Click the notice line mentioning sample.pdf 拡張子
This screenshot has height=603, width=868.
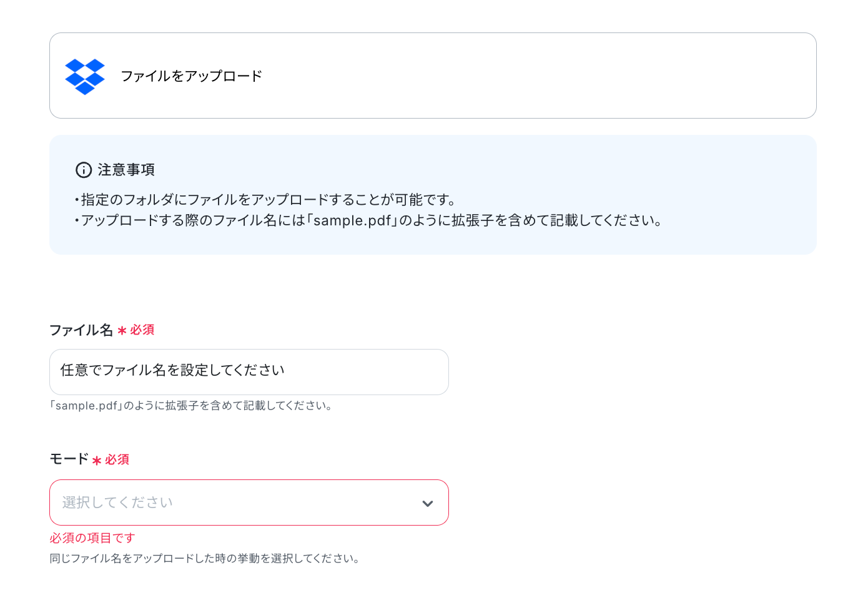369,220
